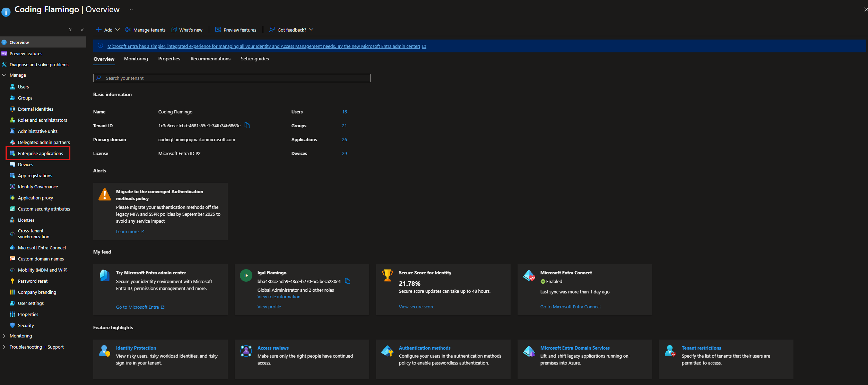Open Users from the sidebar
This screenshot has width=868, height=385.
(x=23, y=87)
